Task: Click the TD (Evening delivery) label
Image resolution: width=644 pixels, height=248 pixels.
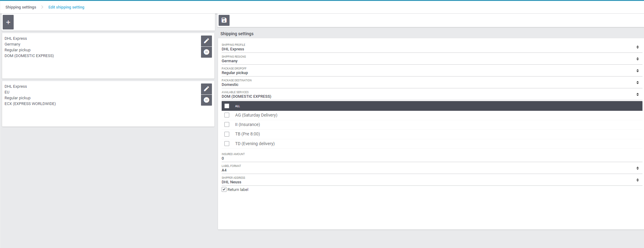Action: pos(255,144)
